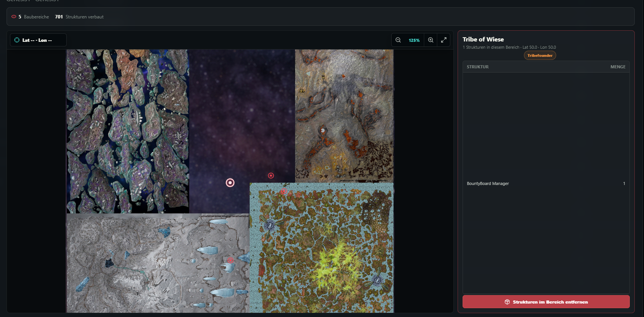Click the 125% zoom level value

point(414,40)
